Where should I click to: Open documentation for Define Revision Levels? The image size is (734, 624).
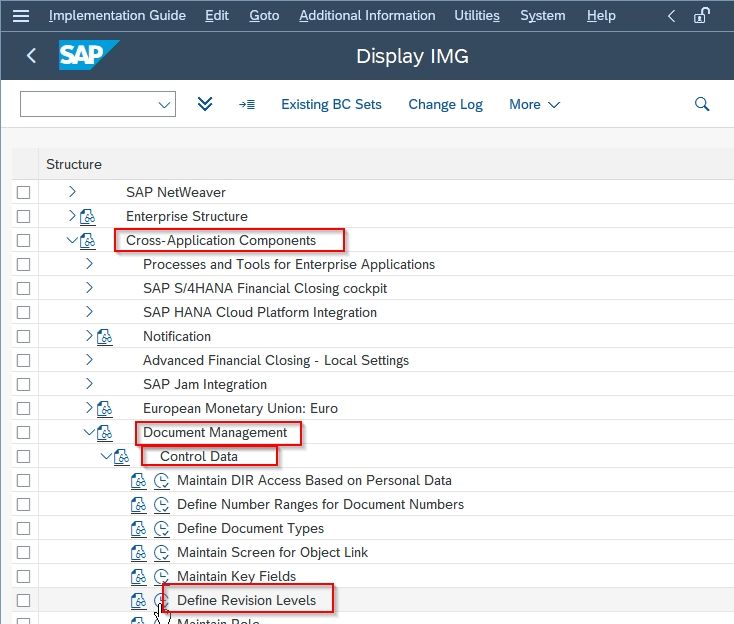[x=138, y=601]
